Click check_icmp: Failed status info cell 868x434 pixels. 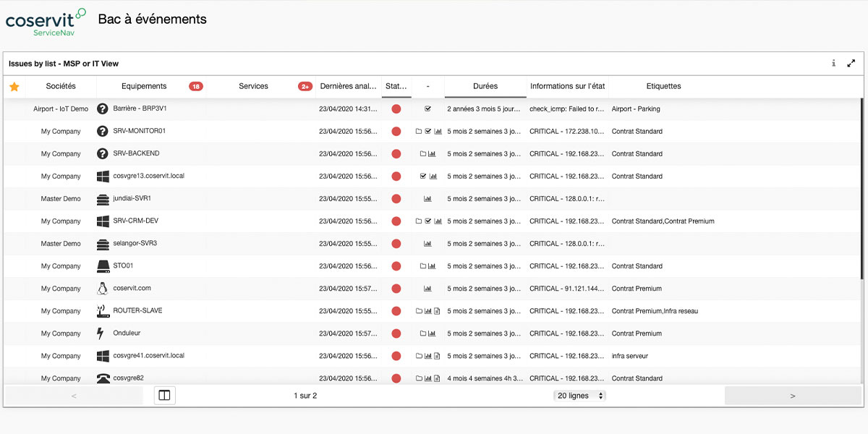tap(567, 109)
